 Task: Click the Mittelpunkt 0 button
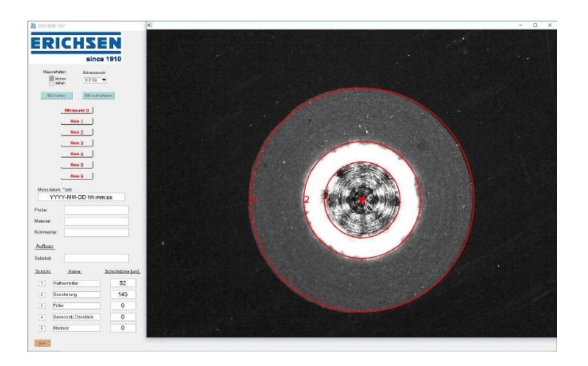click(77, 111)
